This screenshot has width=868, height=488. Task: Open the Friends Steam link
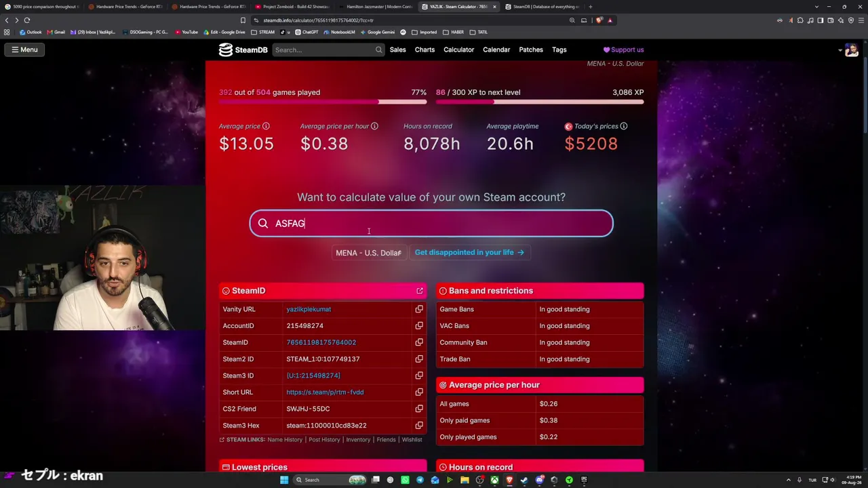(386, 440)
